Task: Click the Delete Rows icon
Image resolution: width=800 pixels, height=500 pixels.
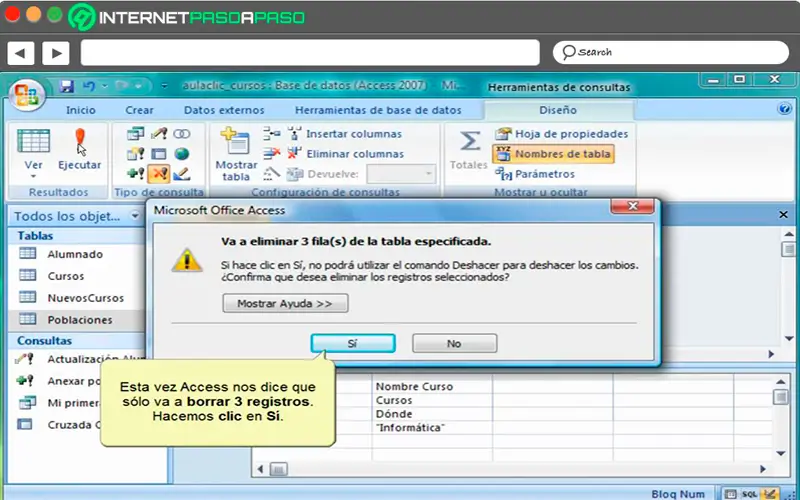Action: tap(271, 154)
